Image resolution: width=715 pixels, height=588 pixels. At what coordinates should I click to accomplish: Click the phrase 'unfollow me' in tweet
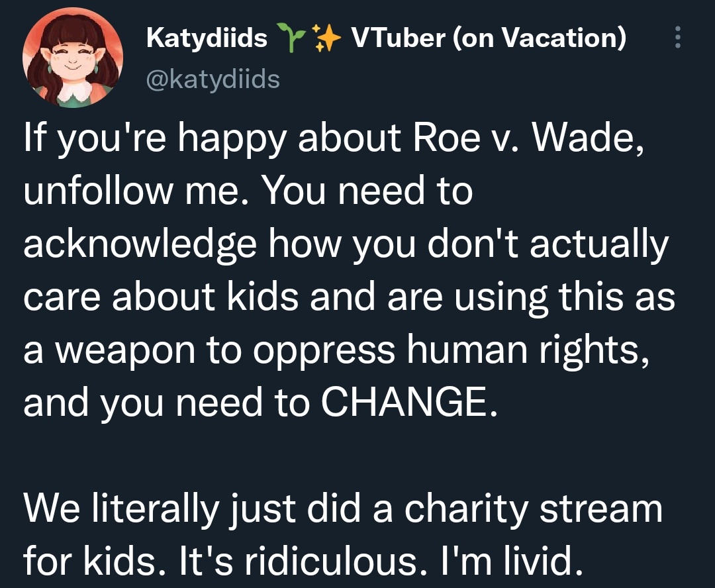(131, 190)
